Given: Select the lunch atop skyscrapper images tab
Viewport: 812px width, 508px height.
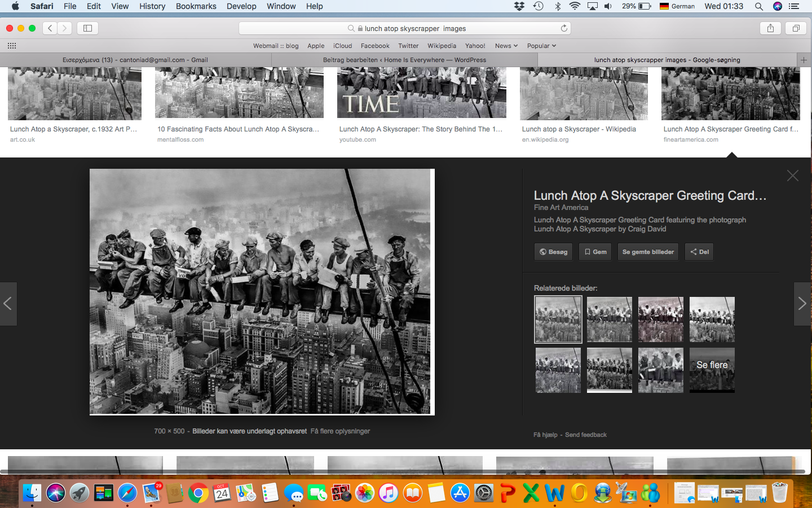Looking at the screenshot, I should (x=667, y=60).
